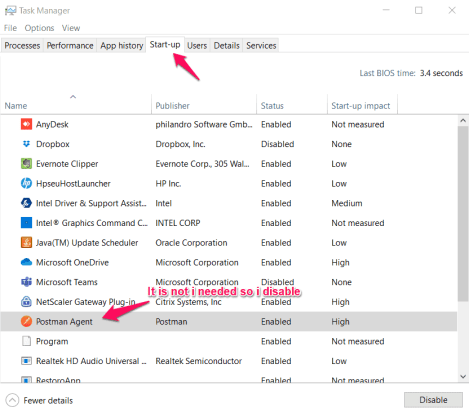Click publisher 'INTEL CORP'
469x417 pixels.
(178, 223)
